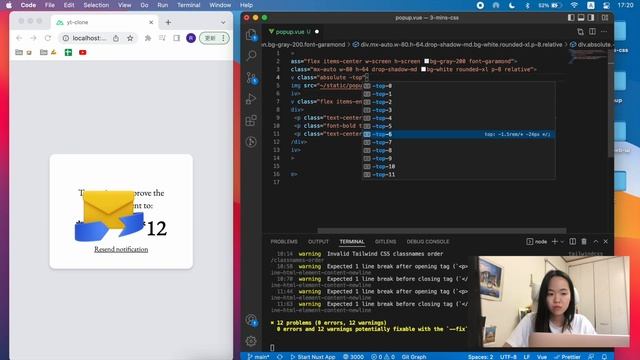Image resolution: width=640 pixels, height=360 pixels.
Task: Choose the -top-11 suggestion
Action: [458, 175]
